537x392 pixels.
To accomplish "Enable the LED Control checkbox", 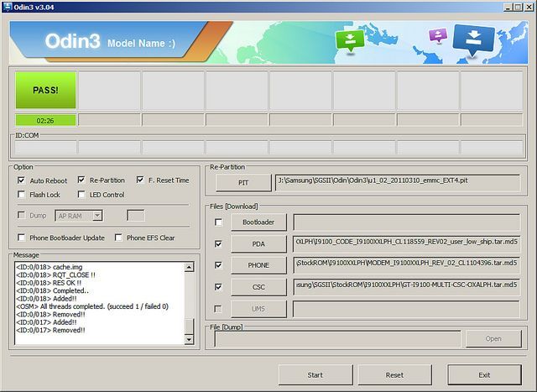I will (81, 194).
